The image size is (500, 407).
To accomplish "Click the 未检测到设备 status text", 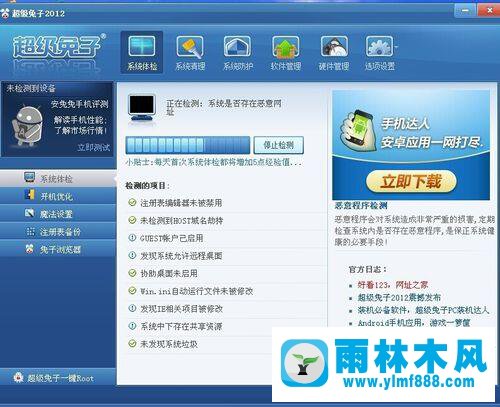I will [x=31, y=88].
